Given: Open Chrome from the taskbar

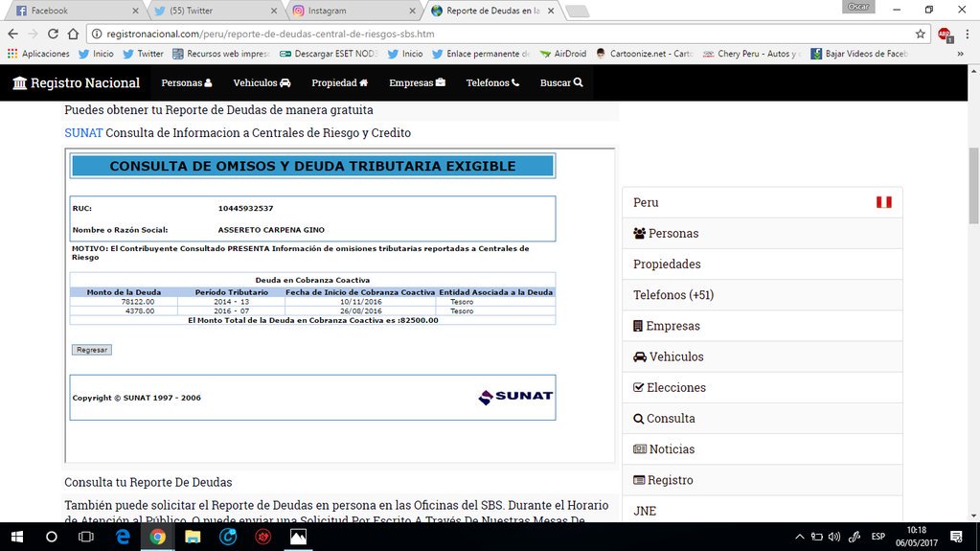Looking at the screenshot, I should point(157,537).
